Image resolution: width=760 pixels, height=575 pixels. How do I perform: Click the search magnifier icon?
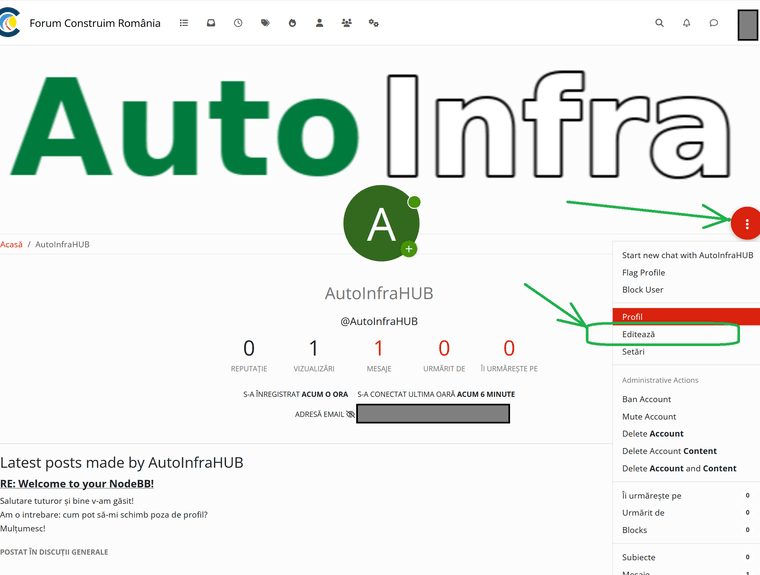[x=659, y=23]
